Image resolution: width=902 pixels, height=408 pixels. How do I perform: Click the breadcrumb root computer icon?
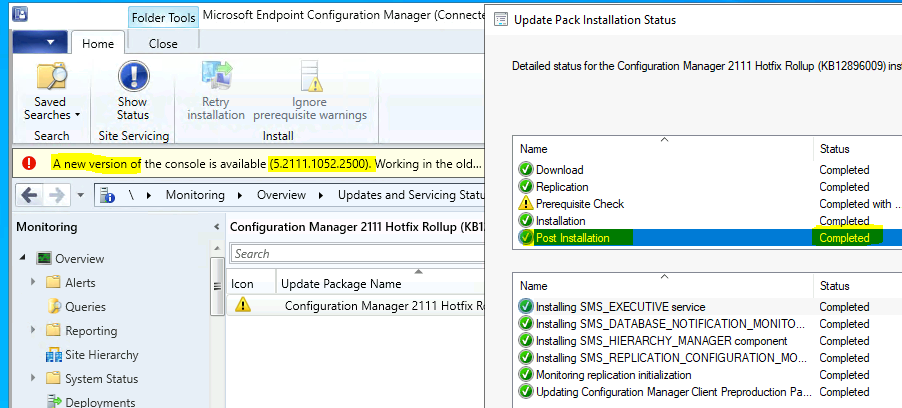pos(107,196)
